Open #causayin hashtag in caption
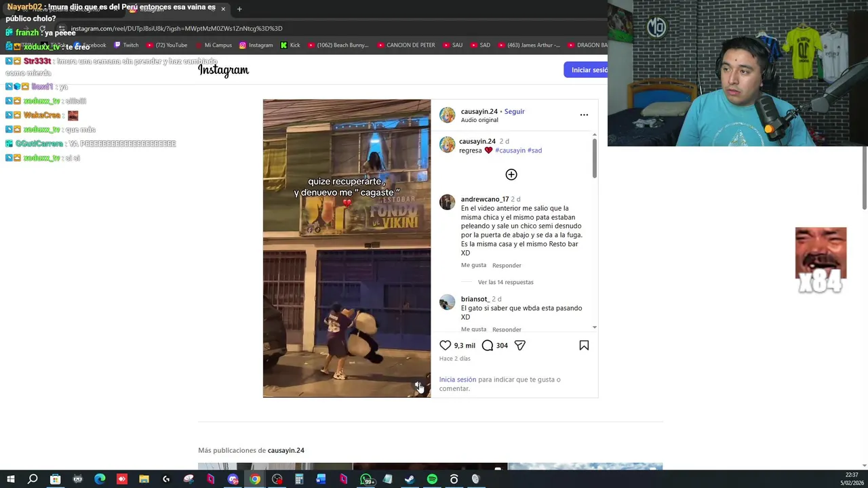The height and width of the screenshot is (488, 868). tap(510, 150)
